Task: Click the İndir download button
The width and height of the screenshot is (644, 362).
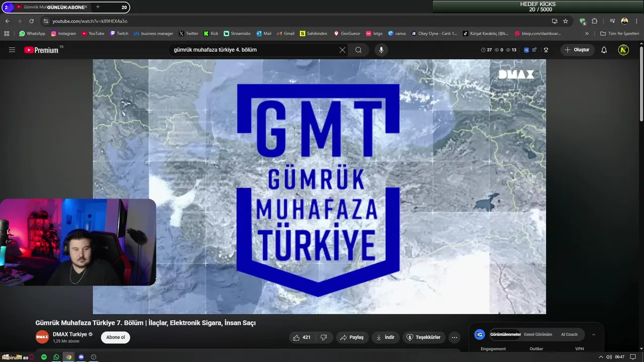Action: (385, 337)
